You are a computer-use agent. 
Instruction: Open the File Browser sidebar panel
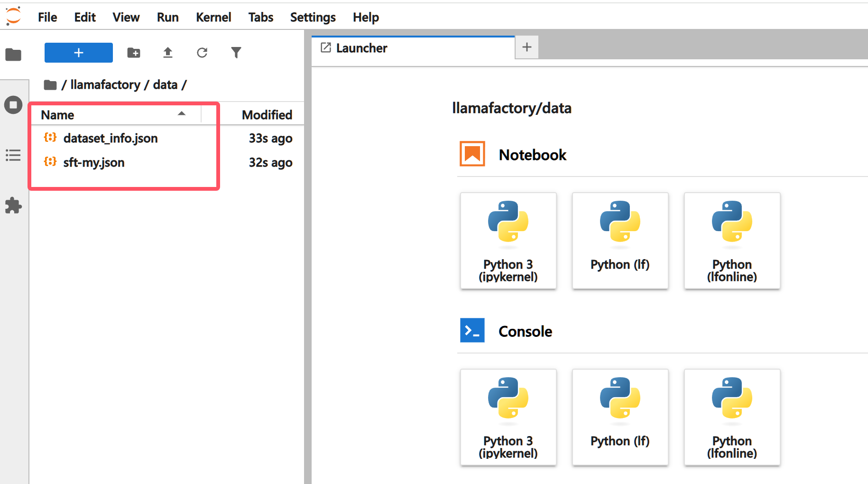[13, 55]
